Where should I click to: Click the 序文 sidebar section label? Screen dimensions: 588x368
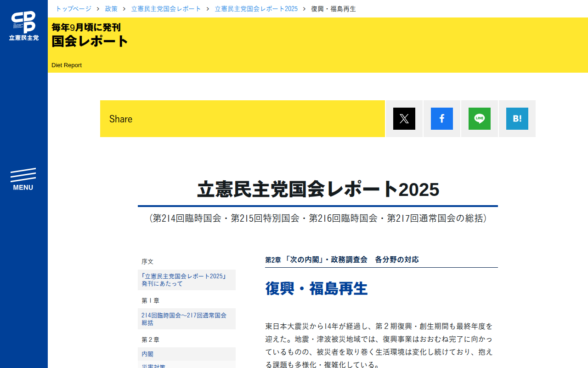click(x=147, y=261)
